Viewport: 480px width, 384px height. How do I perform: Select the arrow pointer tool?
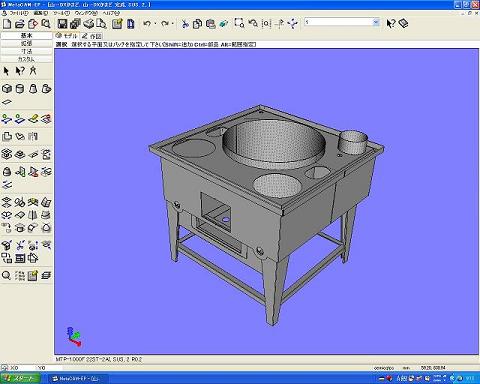coord(6,71)
